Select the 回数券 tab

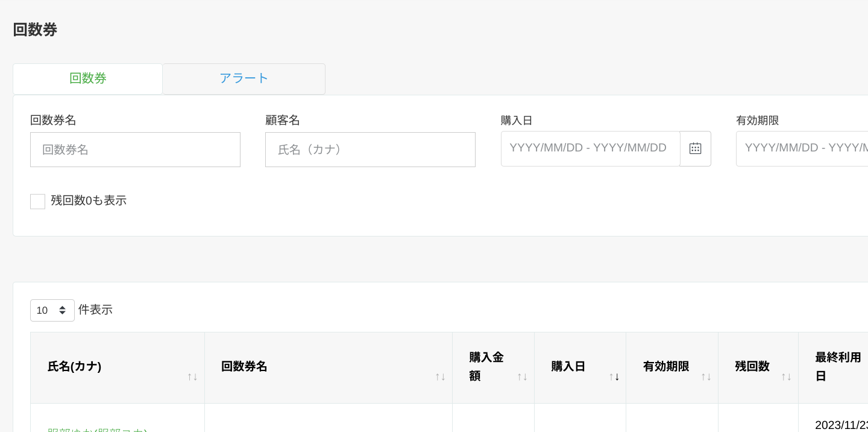pos(87,78)
